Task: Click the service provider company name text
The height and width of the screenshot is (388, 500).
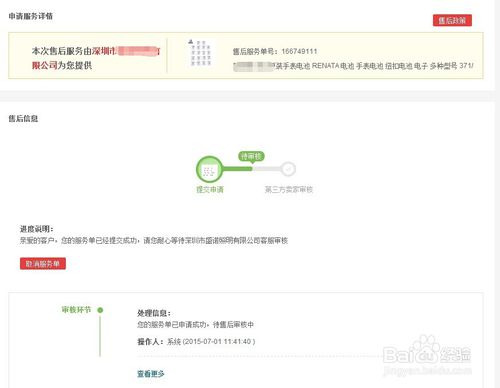Action: (96, 58)
